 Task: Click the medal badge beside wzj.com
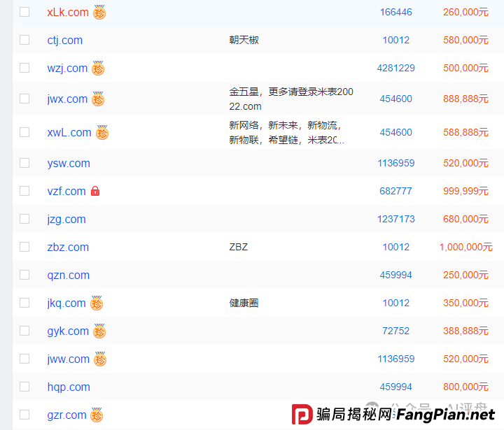pos(98,69)
